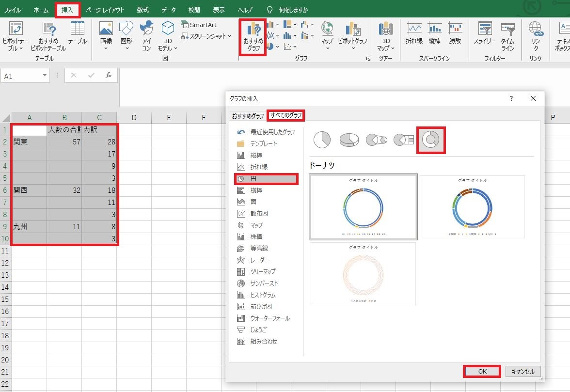Image resolution: width=570 pixels, height=392 pixels.
Task: Click Recommended PivotTables (おすすめピボットテーブル) icon
Action: 48,36
